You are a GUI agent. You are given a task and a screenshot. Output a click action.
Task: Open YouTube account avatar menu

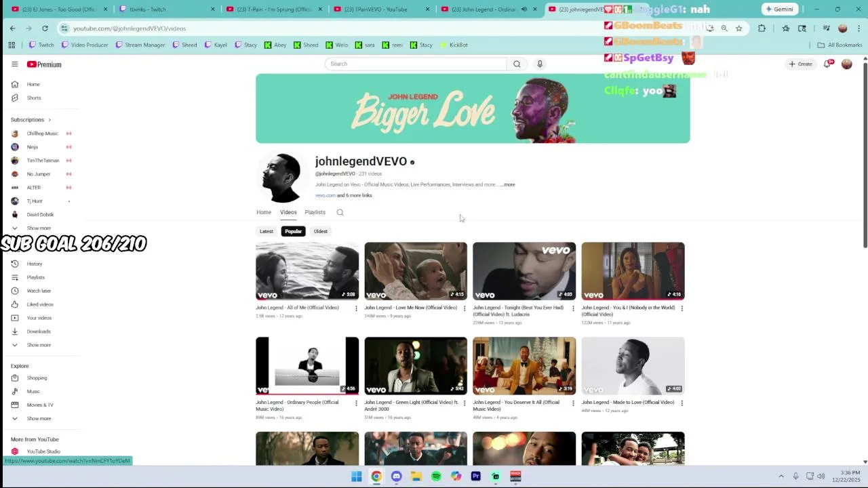click(x=846, y=64)
